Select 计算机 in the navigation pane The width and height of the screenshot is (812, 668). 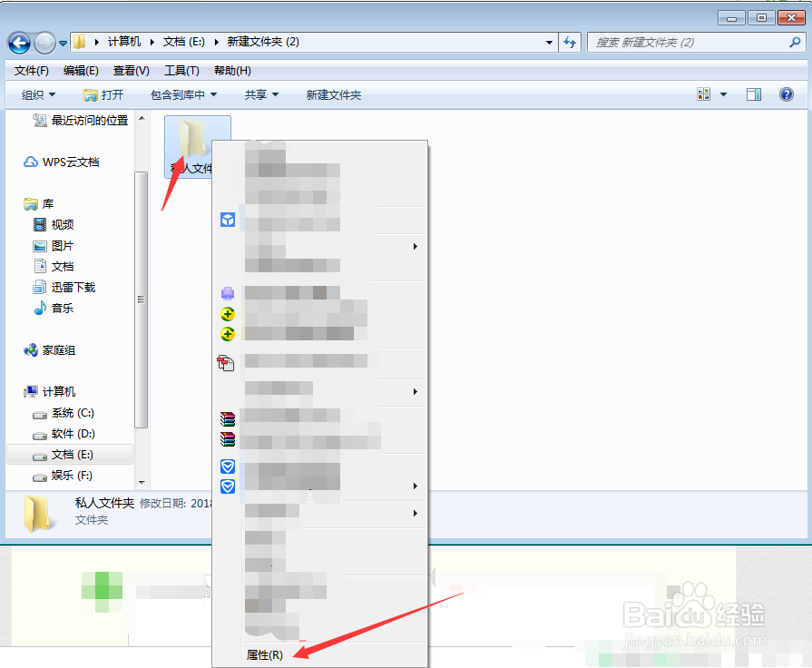tap(49, 392)
